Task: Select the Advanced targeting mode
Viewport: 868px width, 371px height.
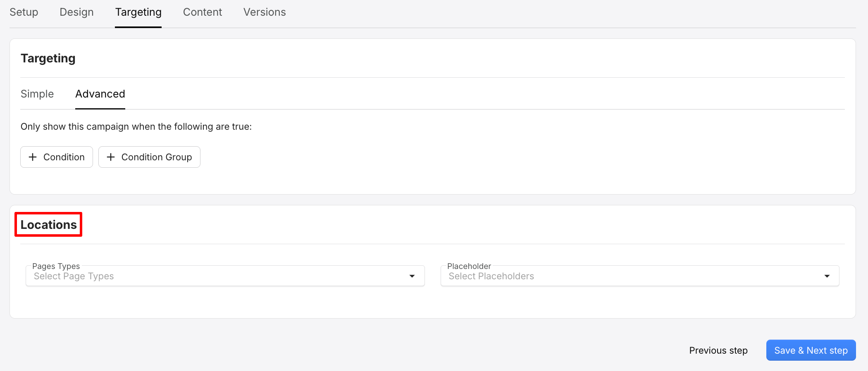Action: (100, 94)
